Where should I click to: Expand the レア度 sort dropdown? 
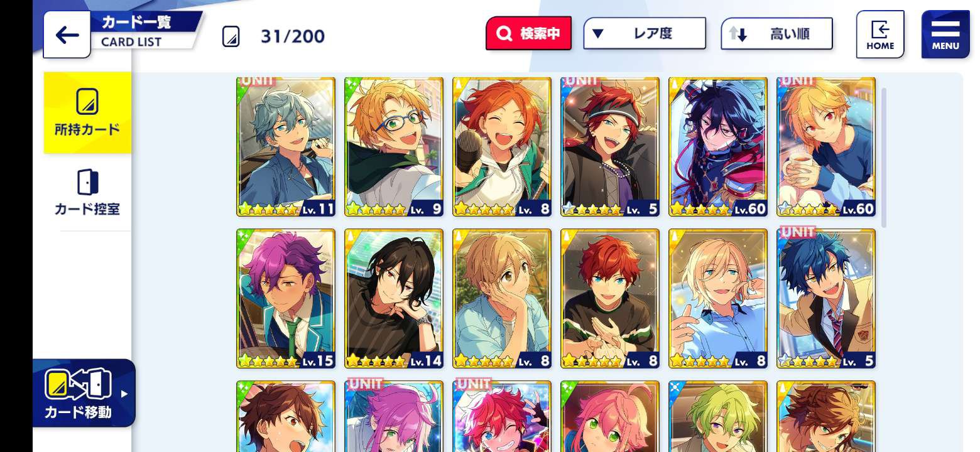(x=645, y=34)
